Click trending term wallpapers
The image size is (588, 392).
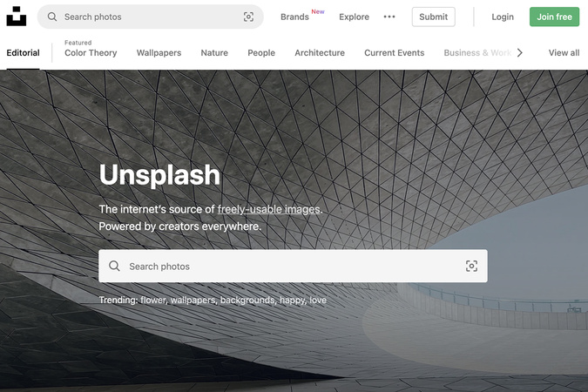(x=193, y=300)
